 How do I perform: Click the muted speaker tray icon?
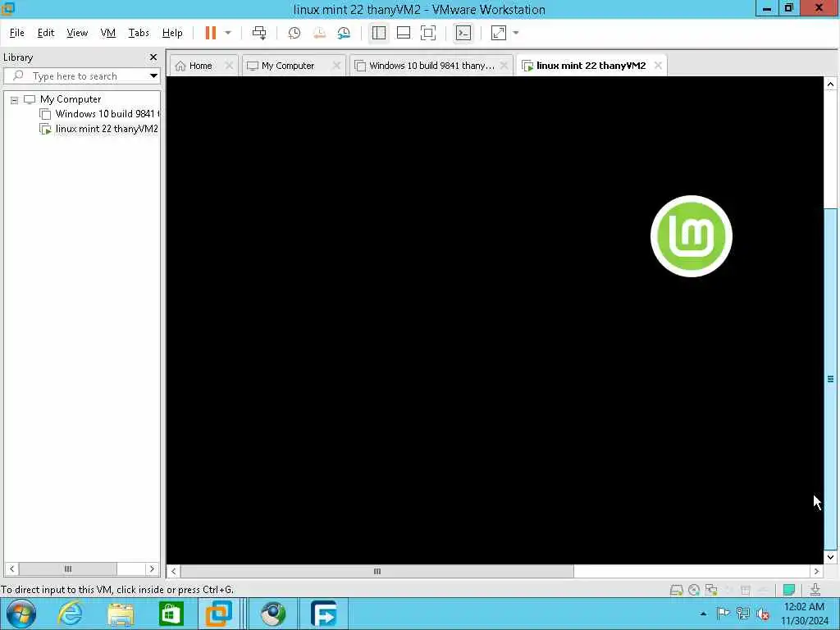pos(763,614)
